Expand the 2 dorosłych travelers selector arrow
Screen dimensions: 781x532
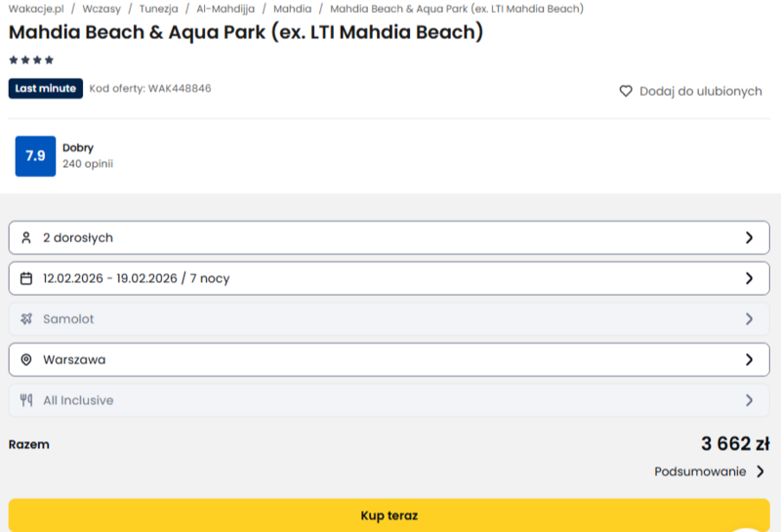point(749,237)
